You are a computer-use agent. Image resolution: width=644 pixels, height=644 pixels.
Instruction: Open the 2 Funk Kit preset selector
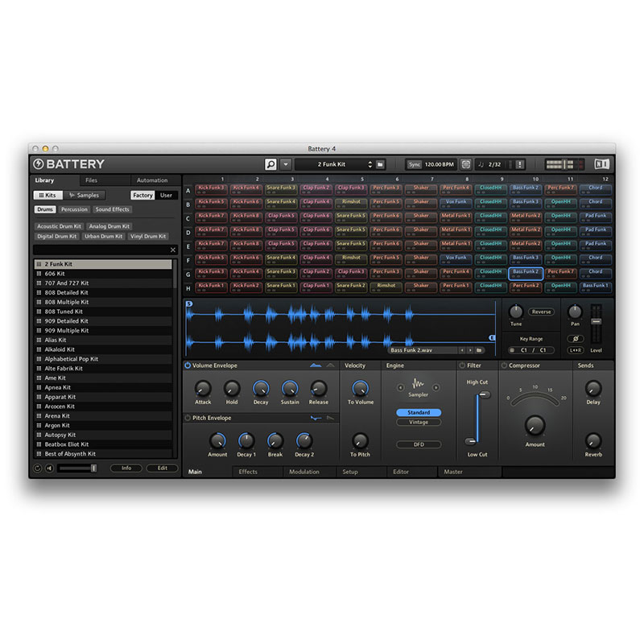(330, 164)
